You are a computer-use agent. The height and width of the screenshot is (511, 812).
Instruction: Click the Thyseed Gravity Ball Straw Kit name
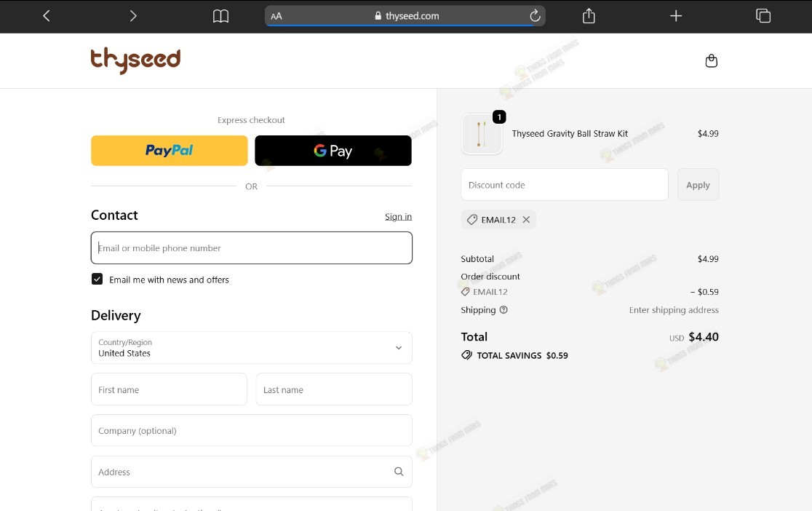tap(570, 134)
